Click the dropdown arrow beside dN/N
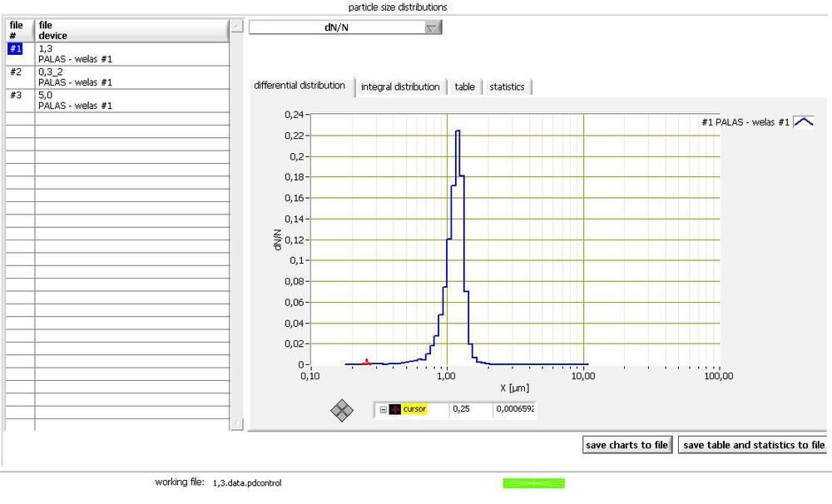The image size is (832, 504). tap(432, 27)
